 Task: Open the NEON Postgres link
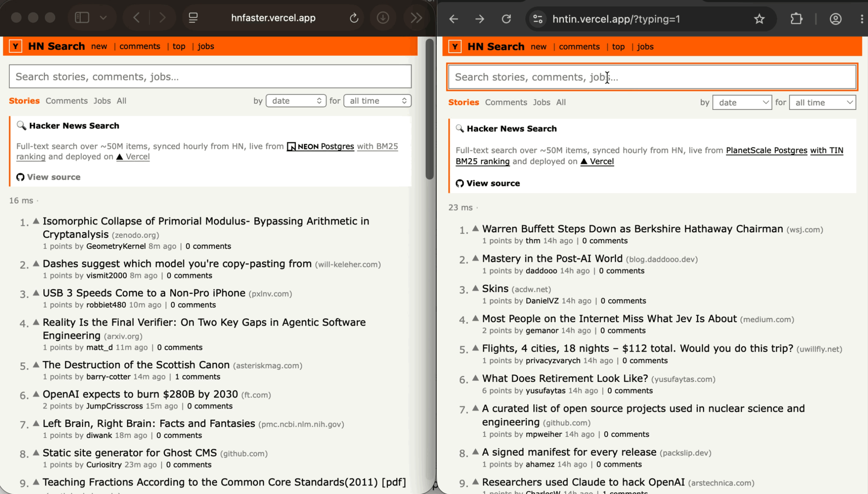(320, 146)
